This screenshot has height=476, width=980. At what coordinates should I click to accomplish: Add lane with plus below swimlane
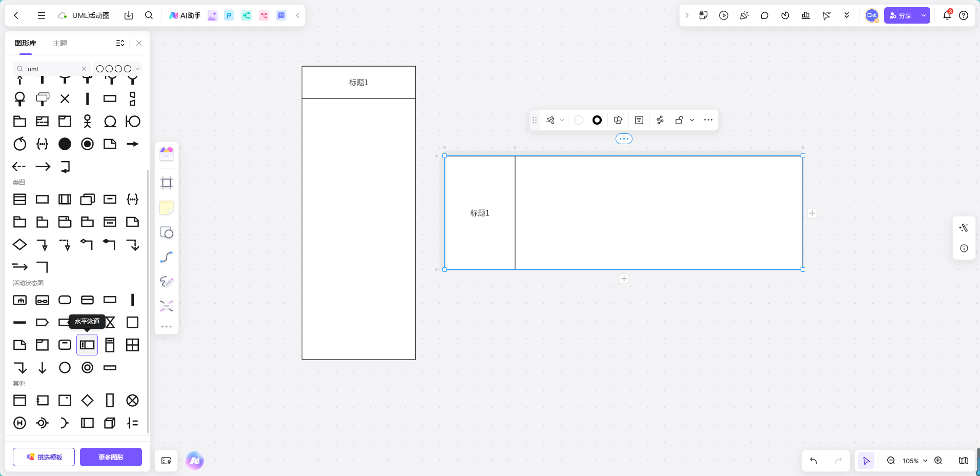624,279
